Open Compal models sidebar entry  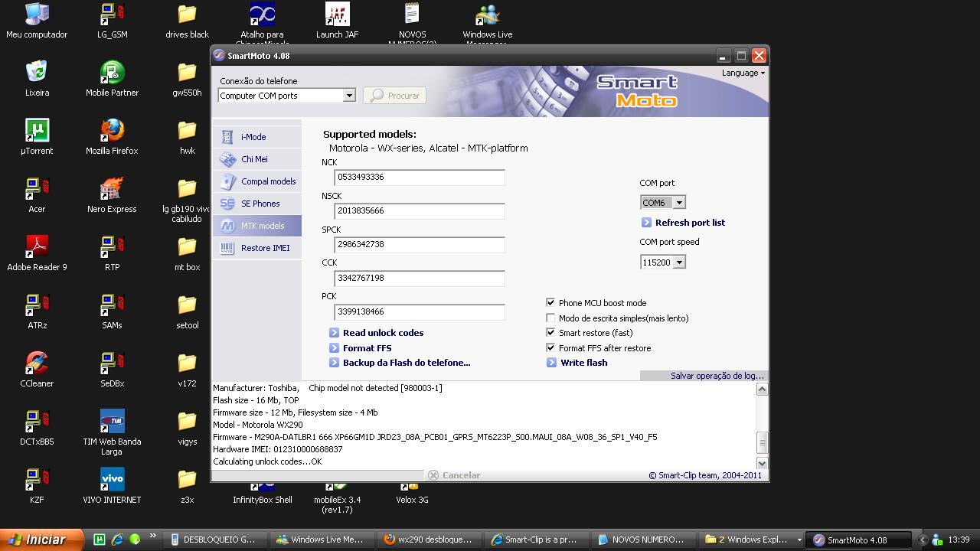click(x=257, y=181)
